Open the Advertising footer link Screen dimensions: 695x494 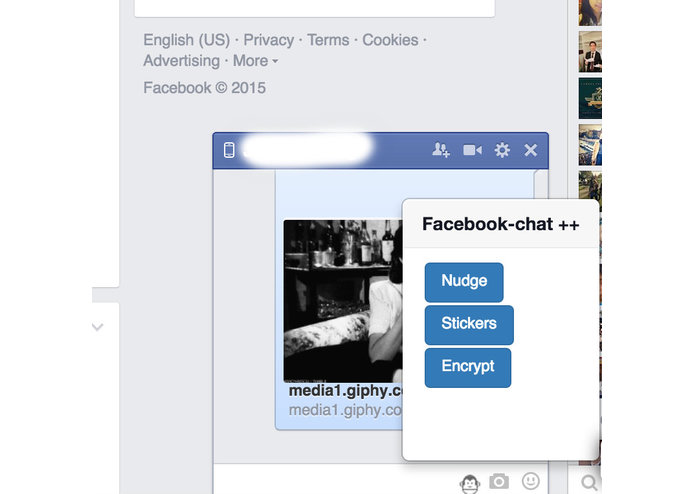tap(181, 61)
